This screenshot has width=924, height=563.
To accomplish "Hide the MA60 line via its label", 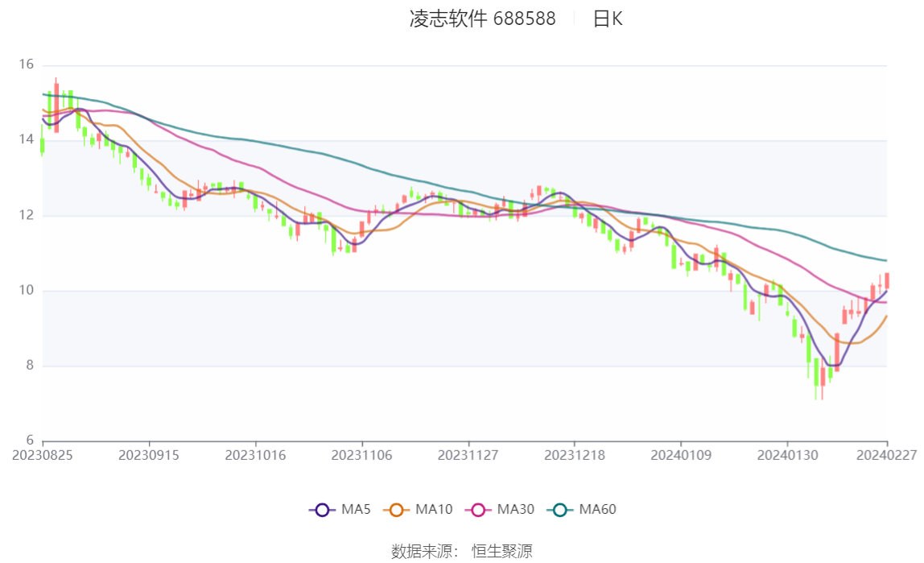I will [597, 509].
